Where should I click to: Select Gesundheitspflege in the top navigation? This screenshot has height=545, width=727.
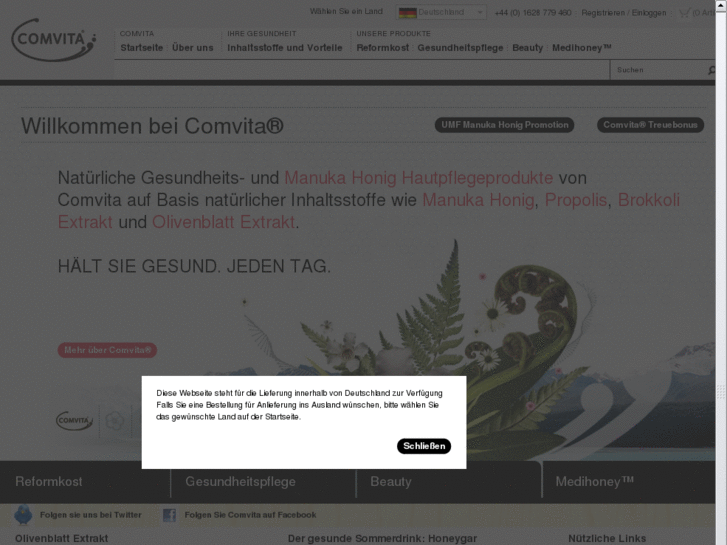click(460, 48)
